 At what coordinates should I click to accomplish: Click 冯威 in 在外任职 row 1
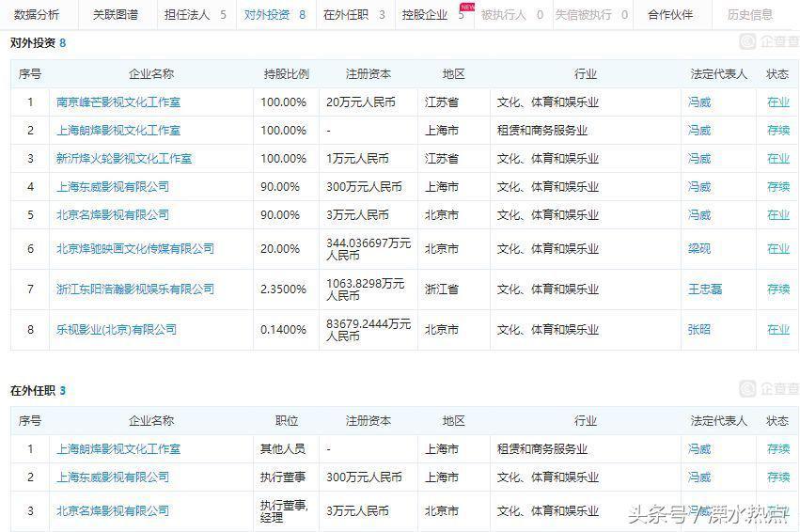(x=699, y=449)
